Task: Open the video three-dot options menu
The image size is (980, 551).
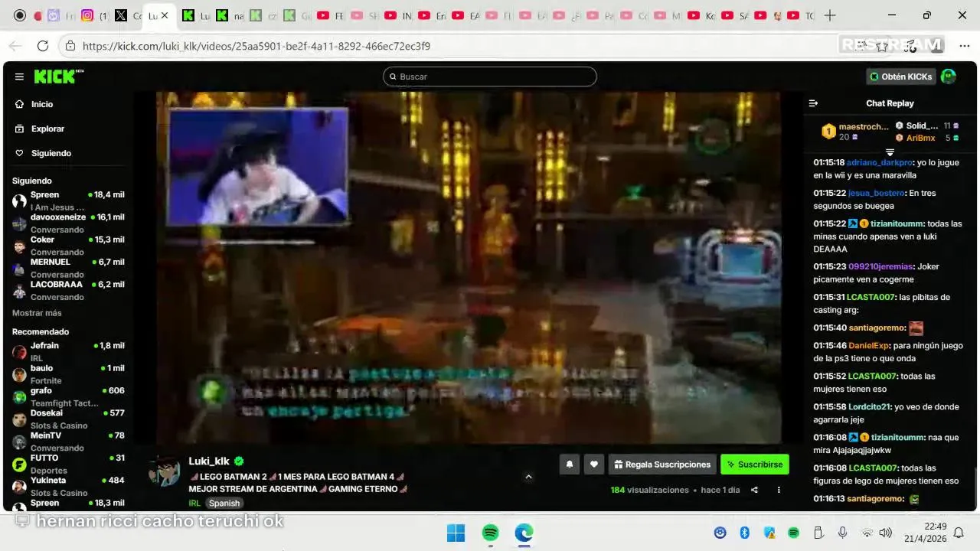Action: (x=779, y=490)
